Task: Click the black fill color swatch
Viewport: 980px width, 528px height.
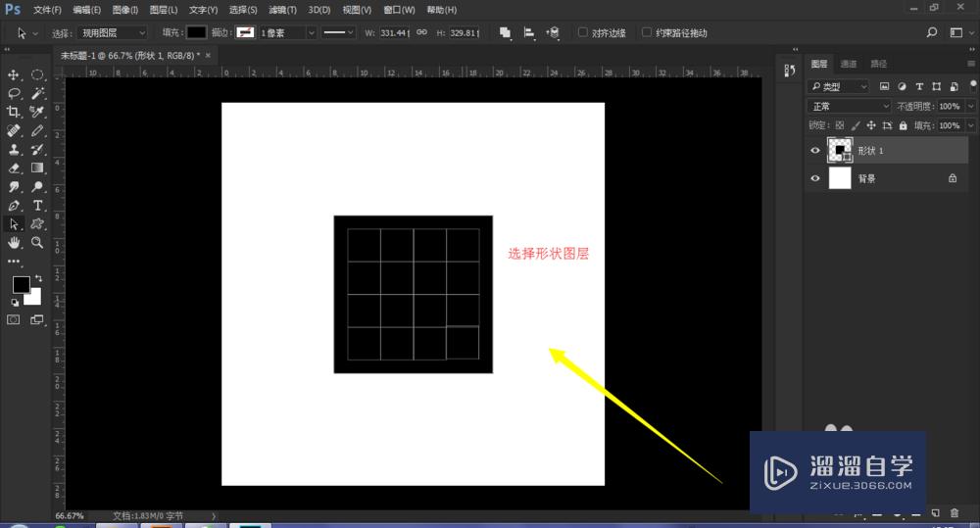Action: coord(196,32)
